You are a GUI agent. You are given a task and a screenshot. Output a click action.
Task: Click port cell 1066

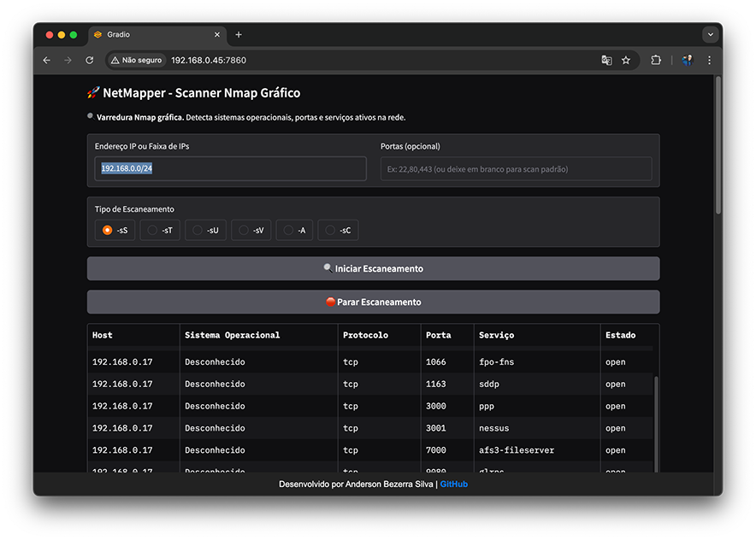[x=447, y=361]
